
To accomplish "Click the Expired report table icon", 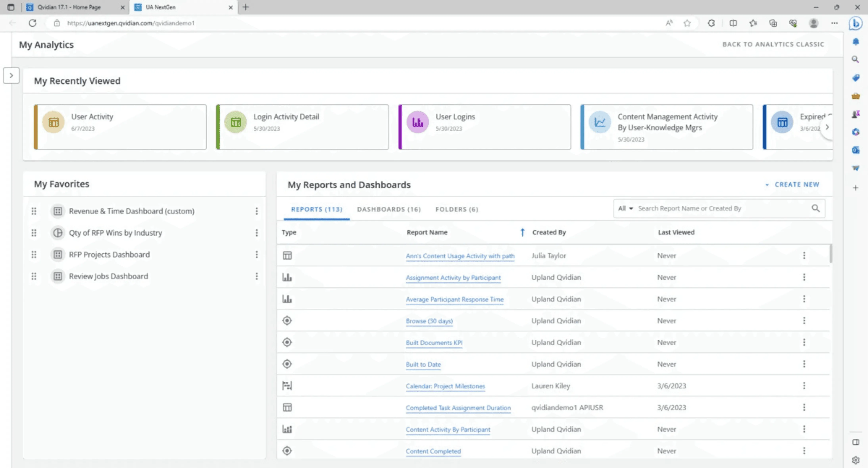I will [782, 122].
